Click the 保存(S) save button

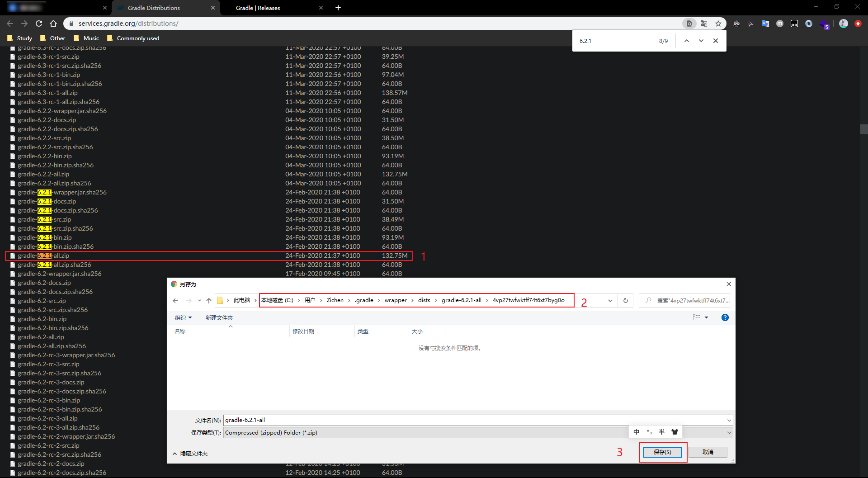[662, 452]
